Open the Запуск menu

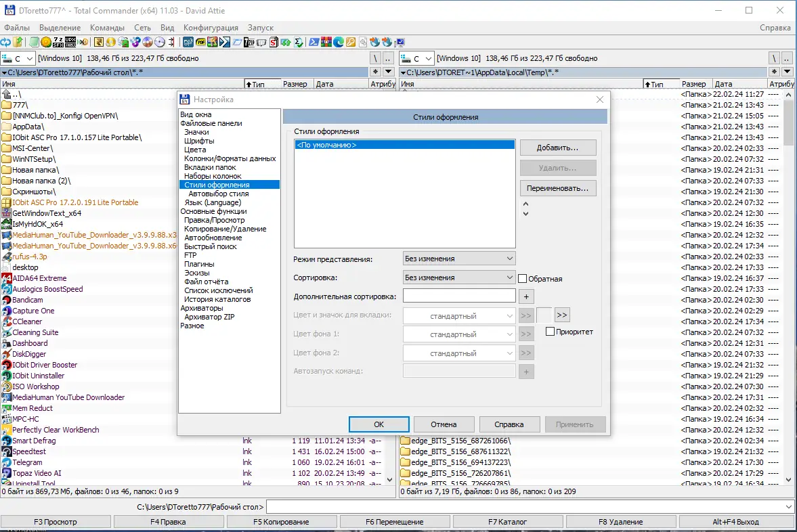261,28
